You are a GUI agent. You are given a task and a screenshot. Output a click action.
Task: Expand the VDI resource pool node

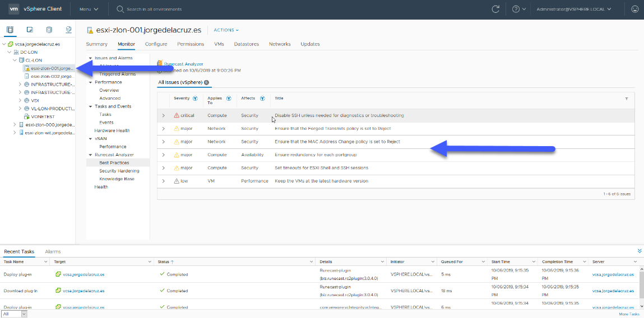[x=20, y=101]
